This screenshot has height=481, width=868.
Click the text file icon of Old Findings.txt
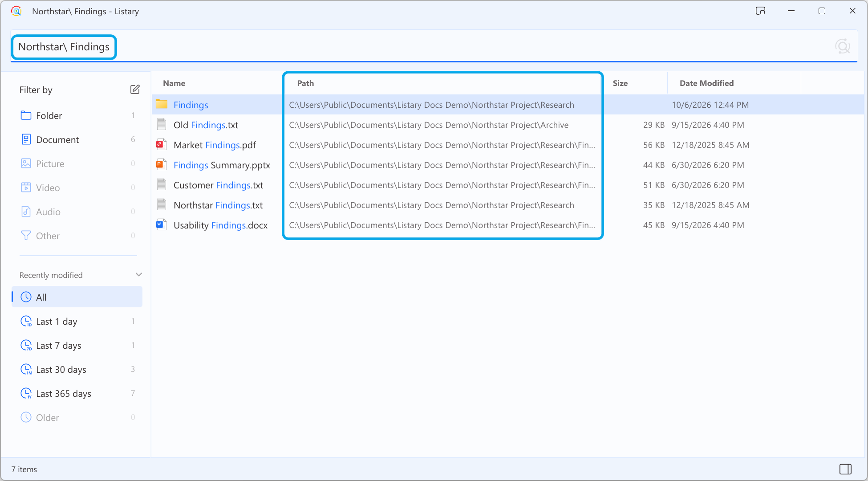tap(162, 125)
